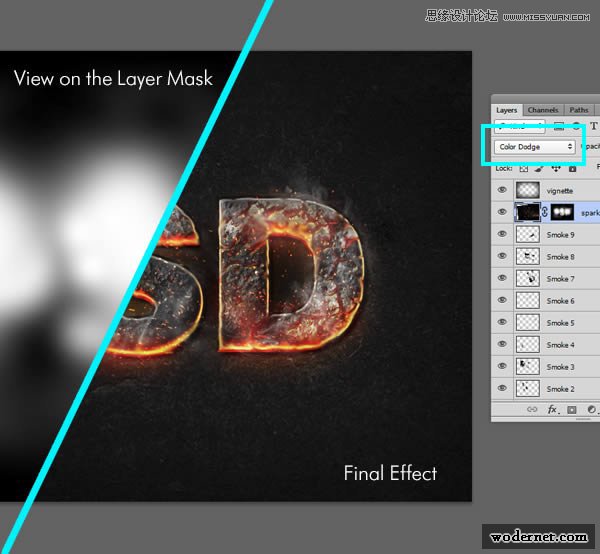Screen dimensions: 600x554
Task: Select the layer named Smoke 4
Action: (x=560, y=345)
